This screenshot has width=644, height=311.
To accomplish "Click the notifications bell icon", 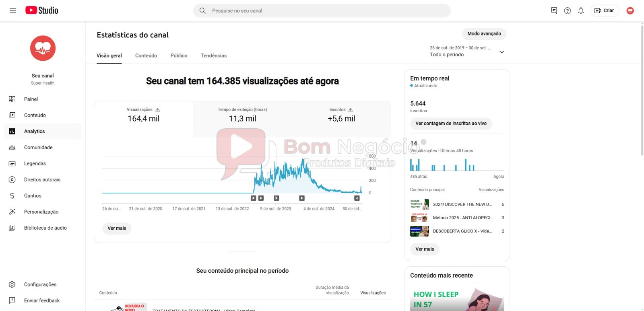I will pyautogui.click(x=581, y=11).
